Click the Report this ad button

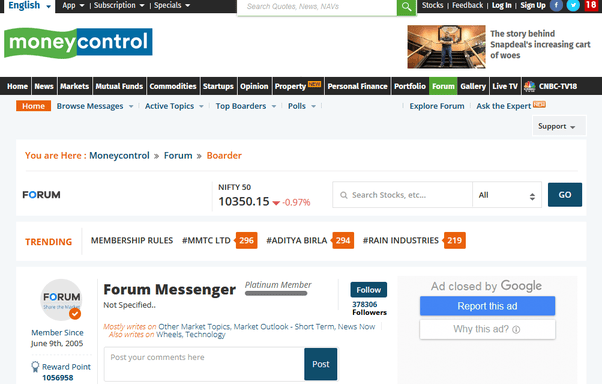[x=487, y=306]
